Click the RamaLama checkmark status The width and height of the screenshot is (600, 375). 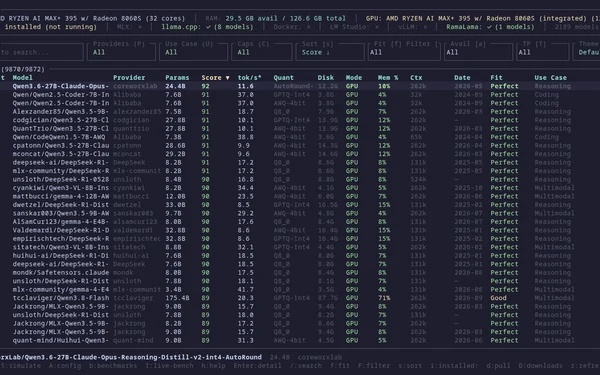coord(490,27)
